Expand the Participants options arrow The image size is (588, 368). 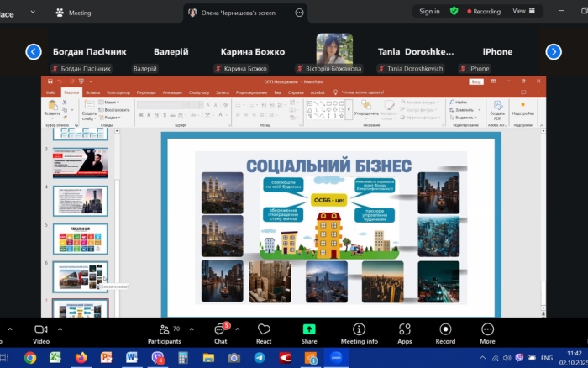tap(190, 329)
